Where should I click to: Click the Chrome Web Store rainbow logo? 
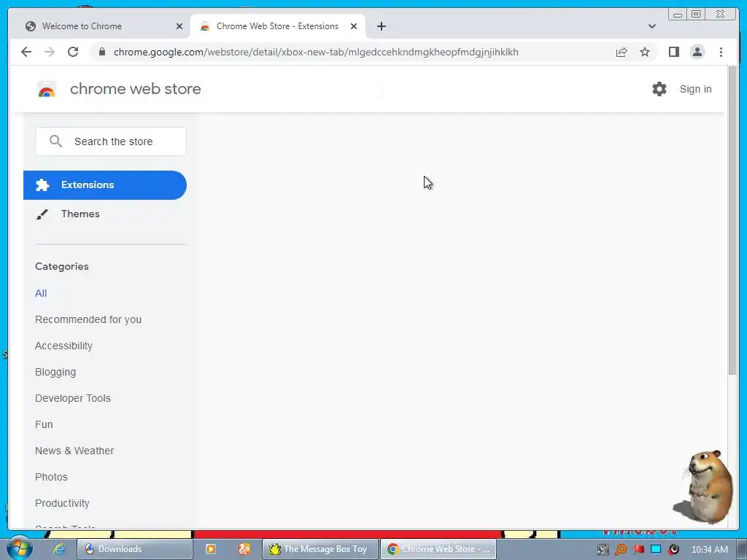tap(47, 89)
